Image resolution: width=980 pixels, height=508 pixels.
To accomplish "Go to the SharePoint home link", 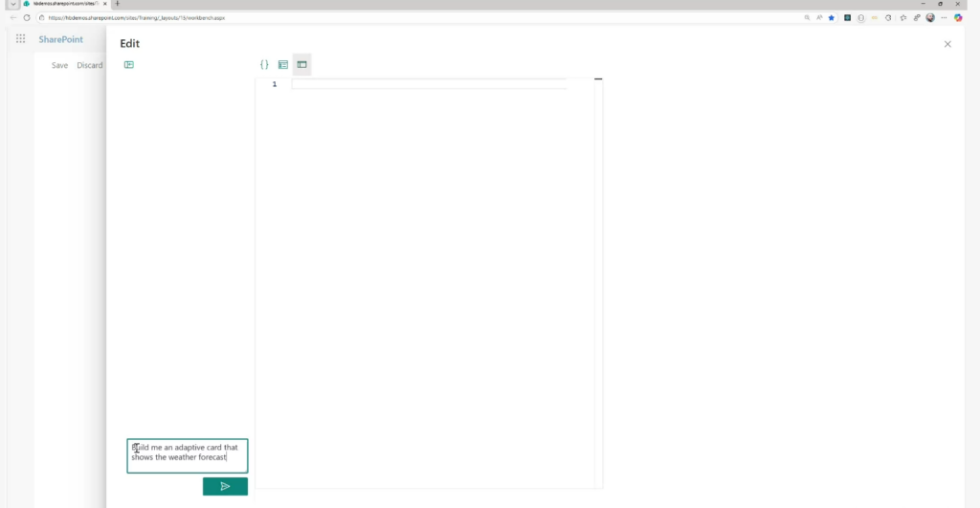I will pos(60,39).
